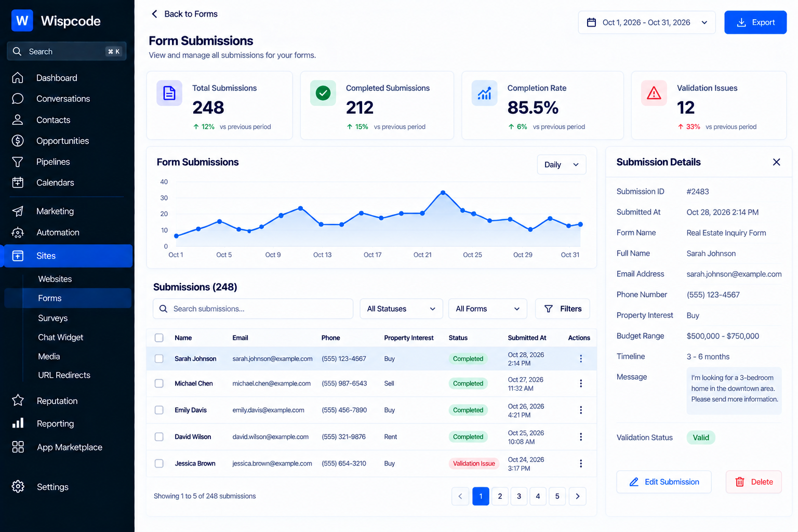
Task: Go to previous page of submissions
Action: pyautogui.click(x=460, y=496)
